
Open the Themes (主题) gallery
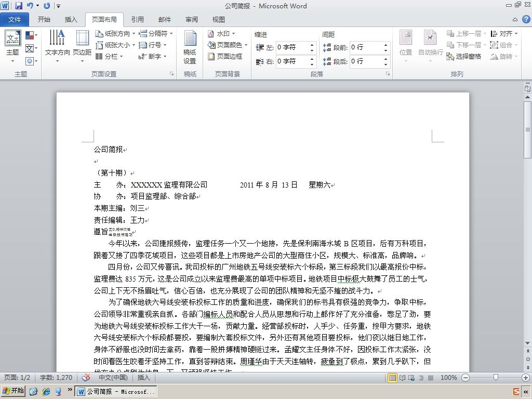coord(13,47)
